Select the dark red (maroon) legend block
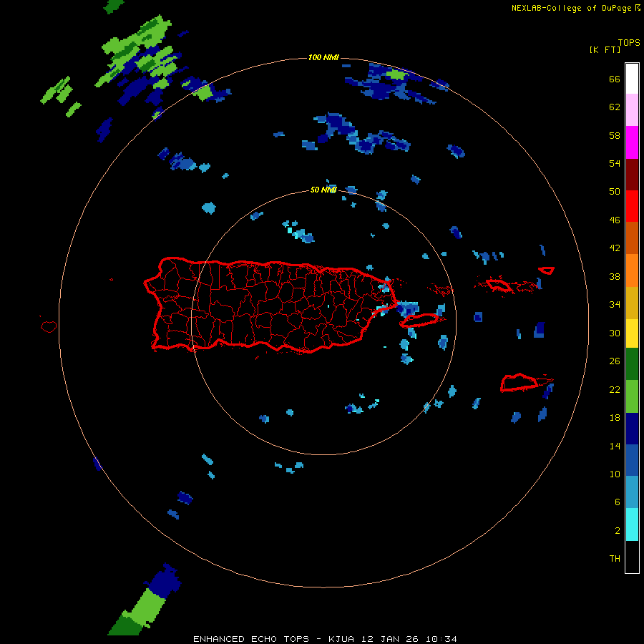The image size is (644, 644). [632, 175]
